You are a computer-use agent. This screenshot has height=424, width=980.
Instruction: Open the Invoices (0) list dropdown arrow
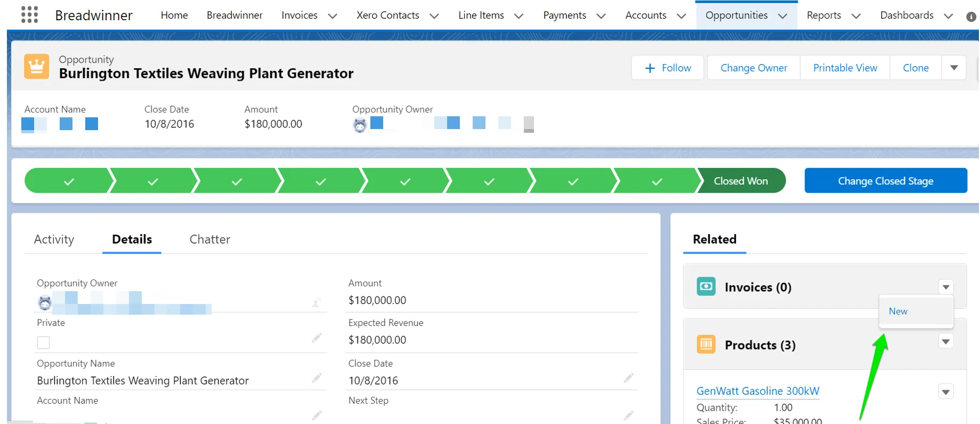(x=946, y=287)
